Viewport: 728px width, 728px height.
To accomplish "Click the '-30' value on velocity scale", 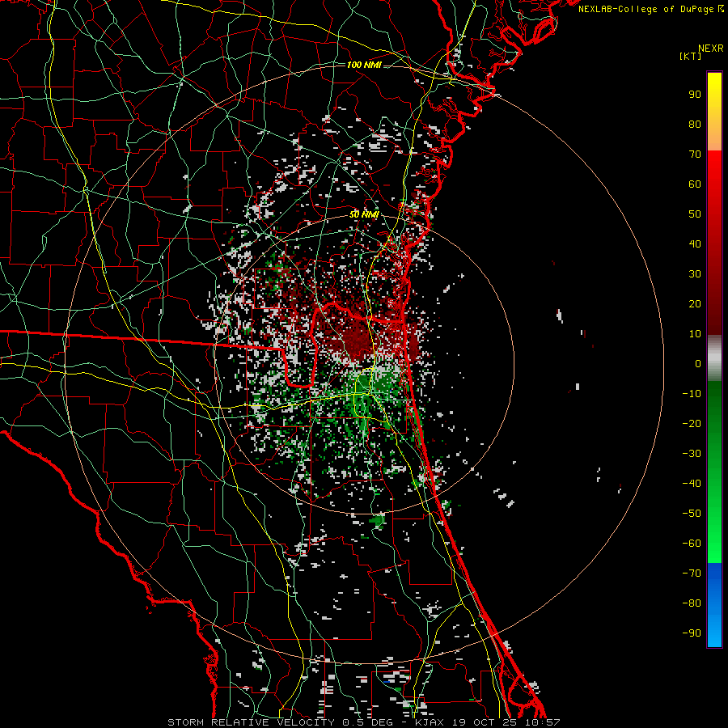I will tap(692, 454).
